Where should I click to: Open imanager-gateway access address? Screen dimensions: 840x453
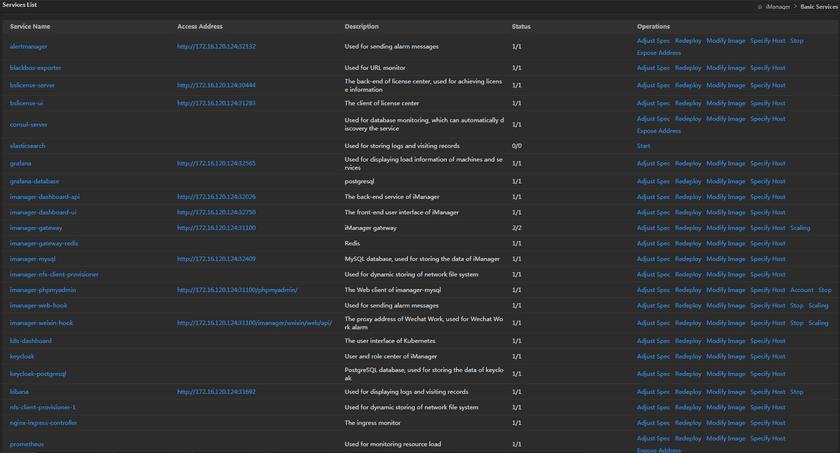click(216, 228)
